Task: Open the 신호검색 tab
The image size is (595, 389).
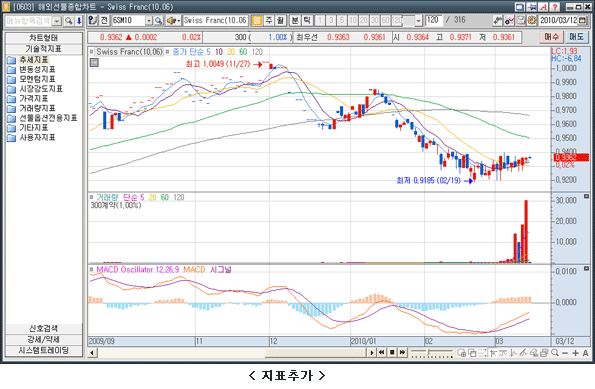Action: (44, 329)
